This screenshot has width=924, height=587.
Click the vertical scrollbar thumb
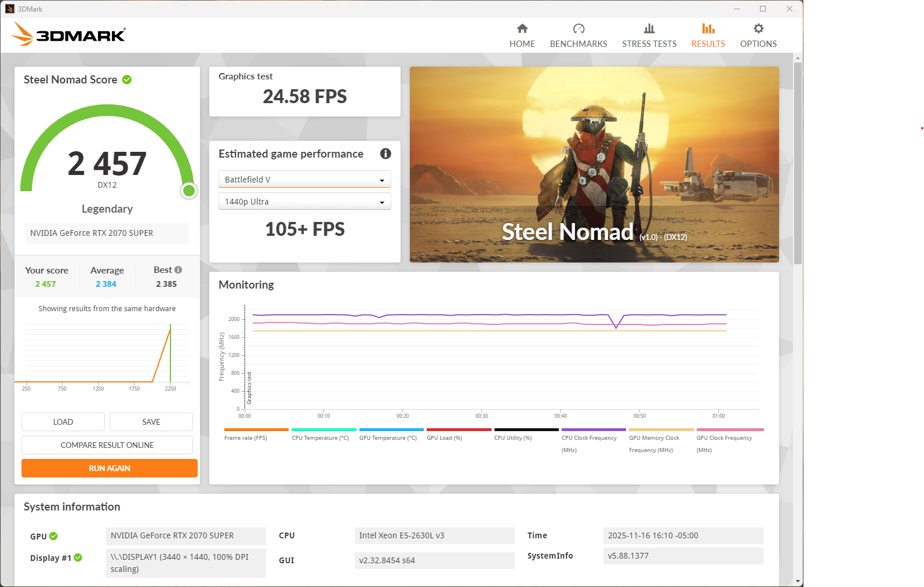pyautogui.click(x=798, y=162)
